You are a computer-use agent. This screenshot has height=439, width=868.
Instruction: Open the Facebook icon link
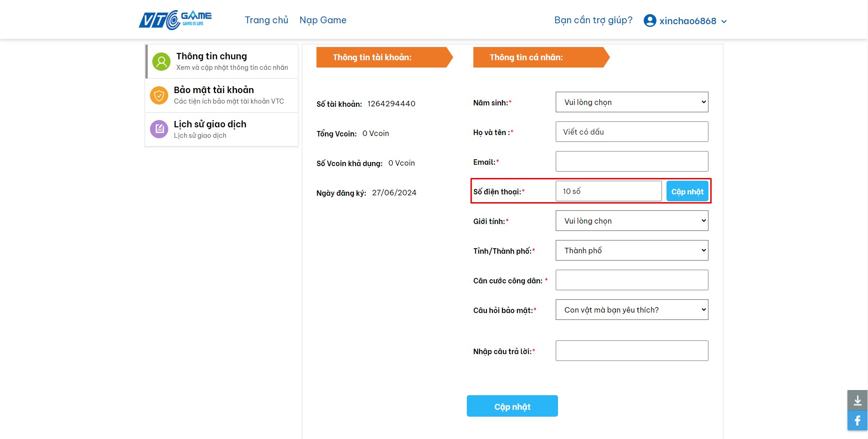(857, 420)
